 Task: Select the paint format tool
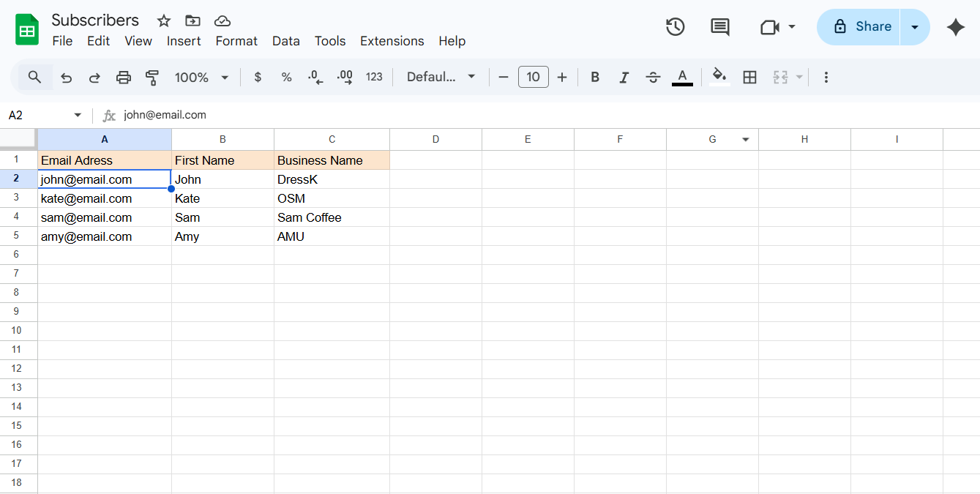tap(152, 77)
